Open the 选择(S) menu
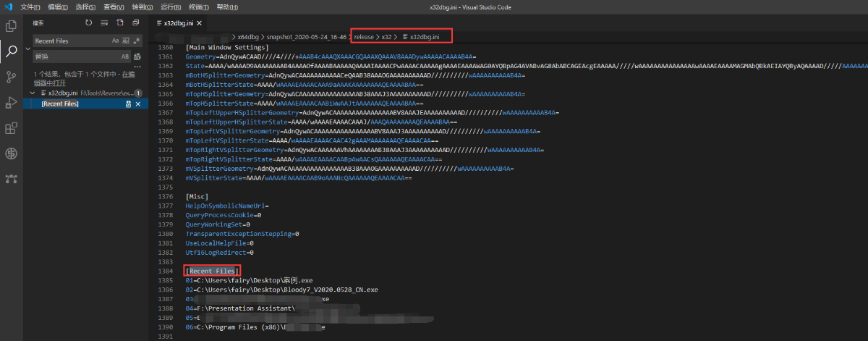Image resolution: width=868 pixels, height=341 pixels. pyautogui.click(x=86, y=7)
